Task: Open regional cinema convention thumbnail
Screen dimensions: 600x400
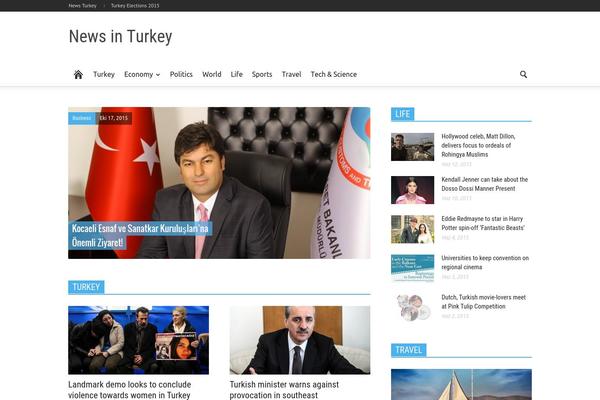Action: [x=412, y=268]
